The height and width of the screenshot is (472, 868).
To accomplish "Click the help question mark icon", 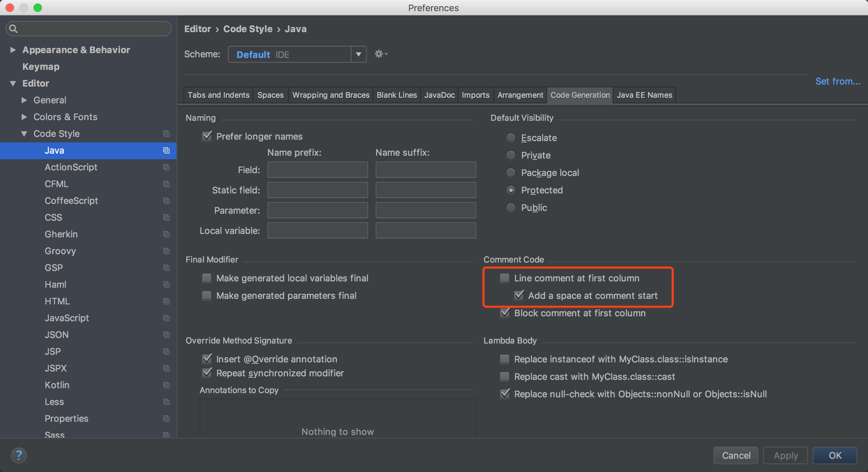I will (x=19, y=455).
